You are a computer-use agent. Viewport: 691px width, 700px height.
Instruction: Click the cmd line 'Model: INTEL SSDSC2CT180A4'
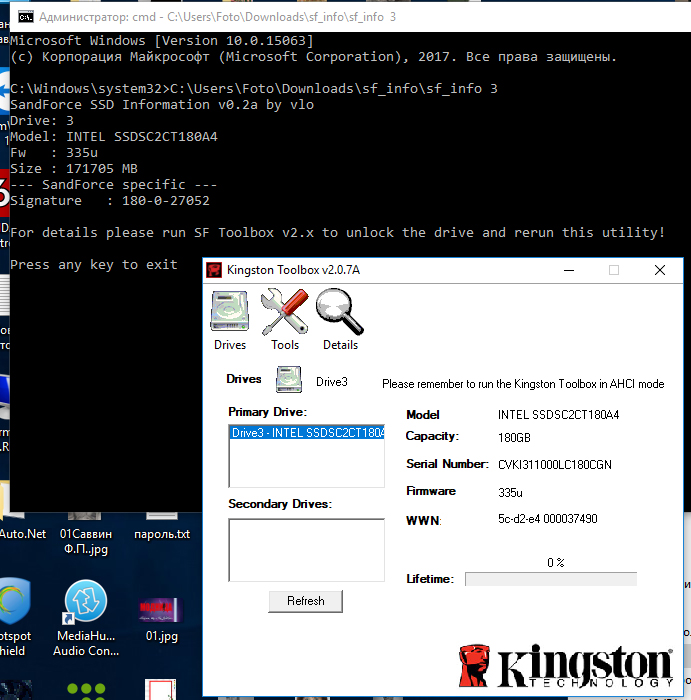(x=114, y=137)
